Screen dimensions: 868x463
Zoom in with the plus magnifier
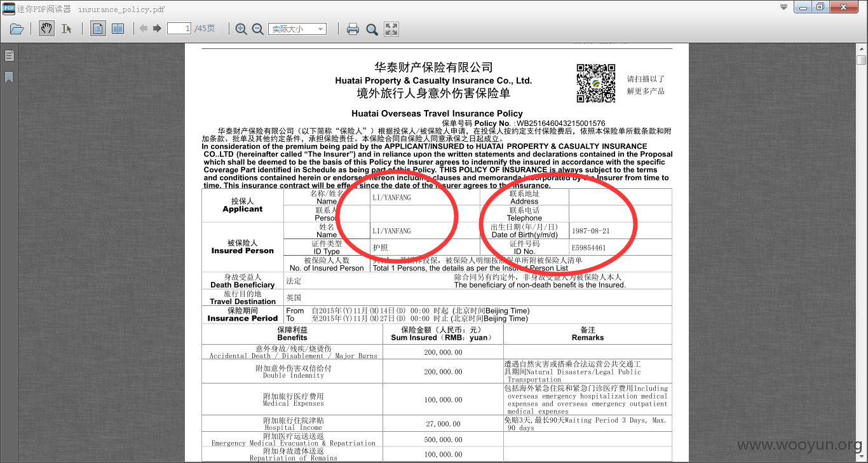[x=241, y=29]
